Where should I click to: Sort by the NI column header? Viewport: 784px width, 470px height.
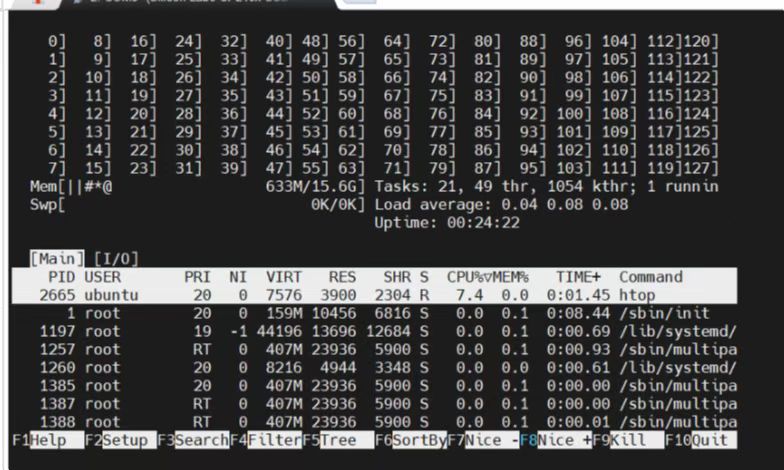[238, 277]
